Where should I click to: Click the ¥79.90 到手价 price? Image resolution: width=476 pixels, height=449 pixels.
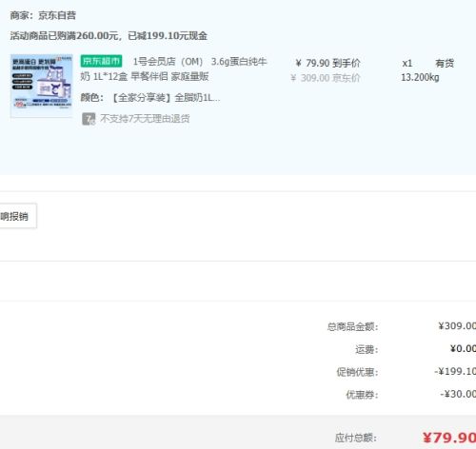click(327, 63)
